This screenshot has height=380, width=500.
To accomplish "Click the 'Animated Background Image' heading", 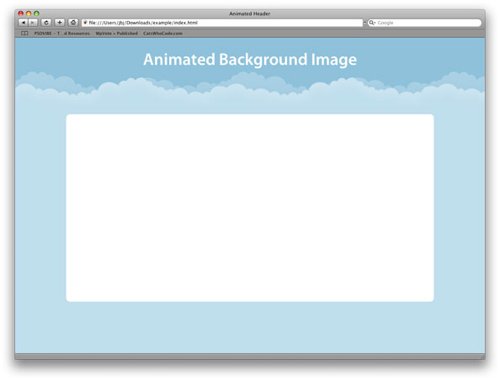I will pos(250,60).
